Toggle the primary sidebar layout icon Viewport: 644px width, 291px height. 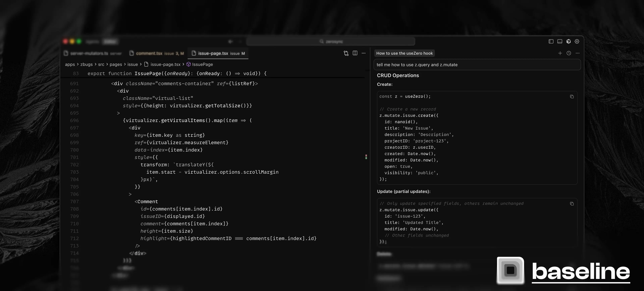click(551, 41)
